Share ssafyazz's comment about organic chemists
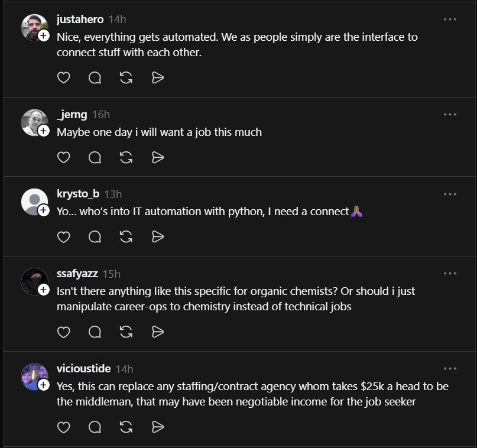This screenshot has height=448, width=477. pos(157,332)
